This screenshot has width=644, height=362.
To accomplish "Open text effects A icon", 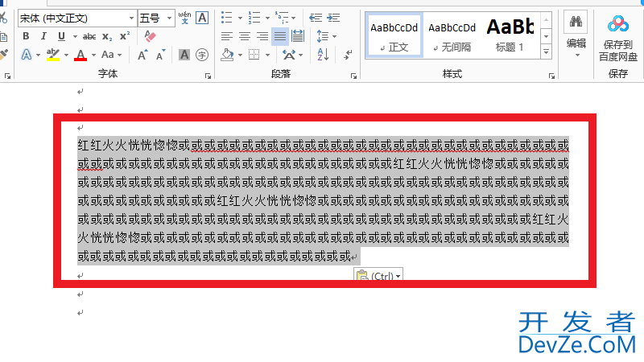I will pos(27,55).
